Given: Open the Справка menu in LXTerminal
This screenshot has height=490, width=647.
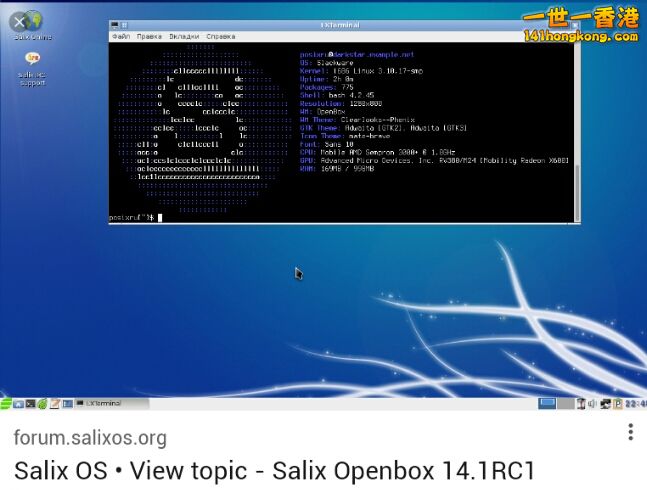Looking at the screenshot, I should click(221, 36).
